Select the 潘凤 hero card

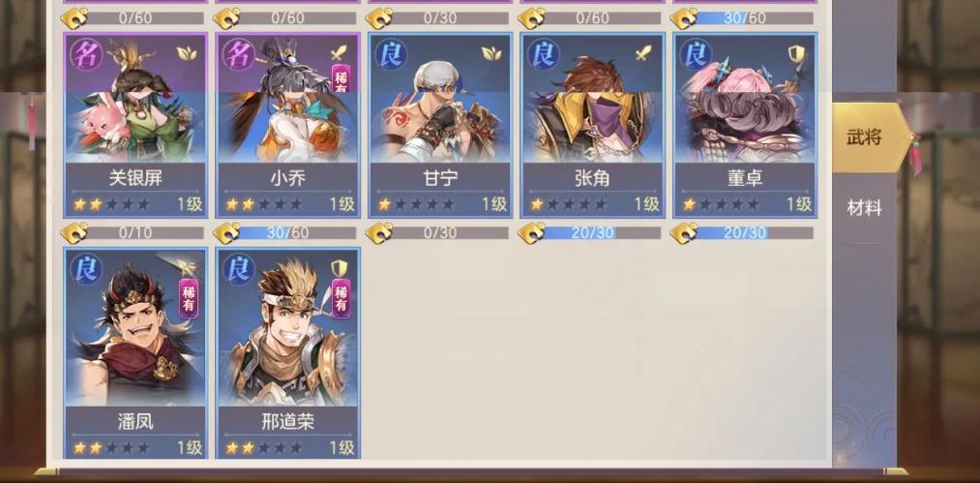click(135, 353)
